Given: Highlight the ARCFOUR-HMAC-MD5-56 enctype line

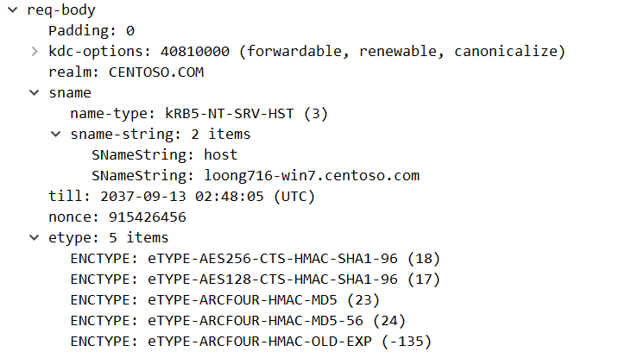Looking at the screenshot, I should [x=237, y=321].
